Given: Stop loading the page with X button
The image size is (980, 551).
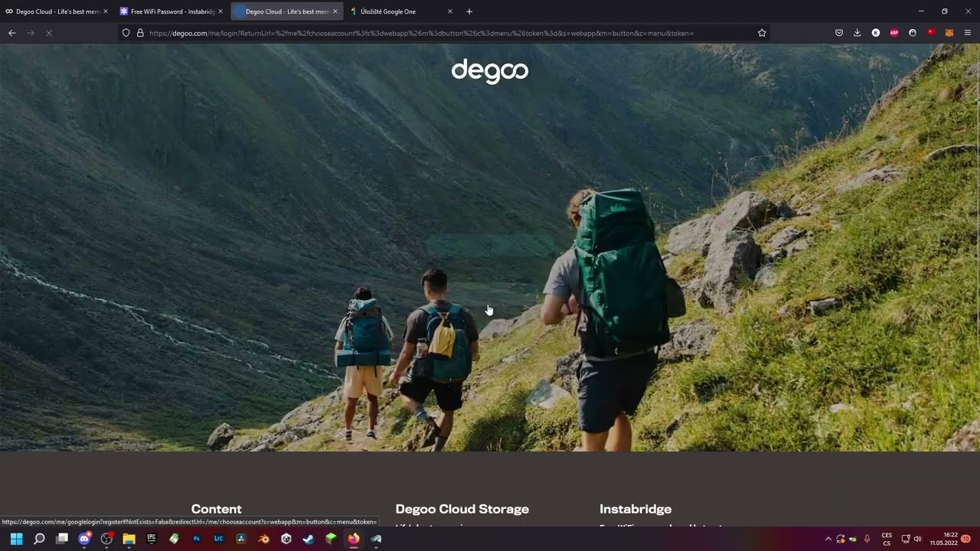Looking at the screenshot, I should coord(49,33).
